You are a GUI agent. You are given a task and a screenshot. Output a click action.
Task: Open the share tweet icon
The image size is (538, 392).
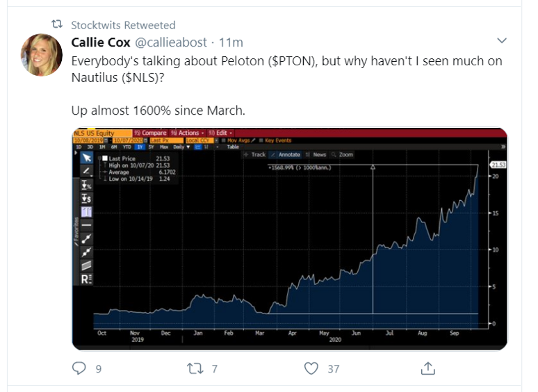428,368
